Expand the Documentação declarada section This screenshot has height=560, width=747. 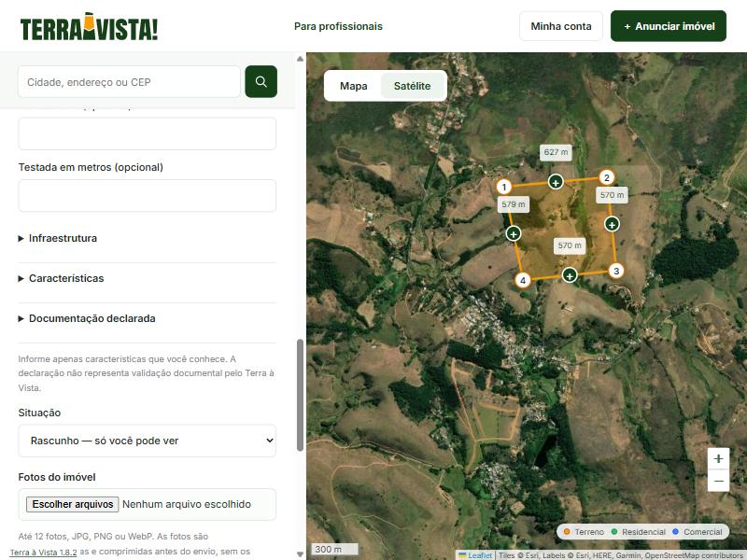tap(148, 318)
